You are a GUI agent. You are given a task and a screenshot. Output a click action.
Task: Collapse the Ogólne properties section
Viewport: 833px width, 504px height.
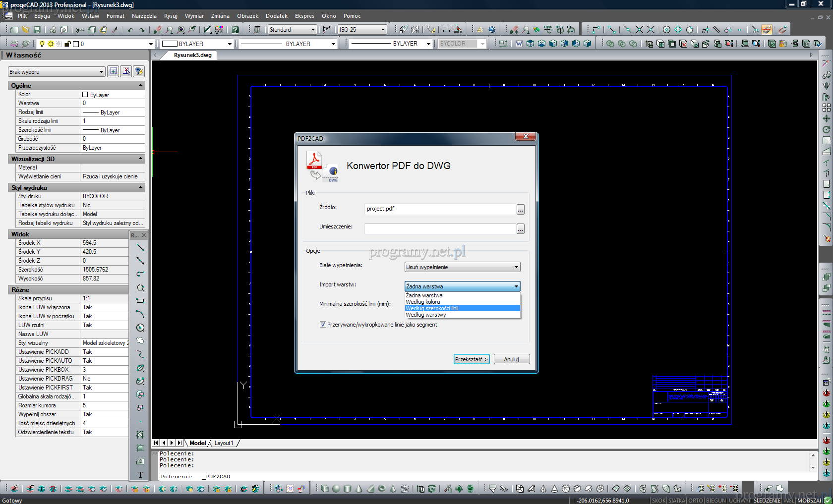tap(140, 86)
